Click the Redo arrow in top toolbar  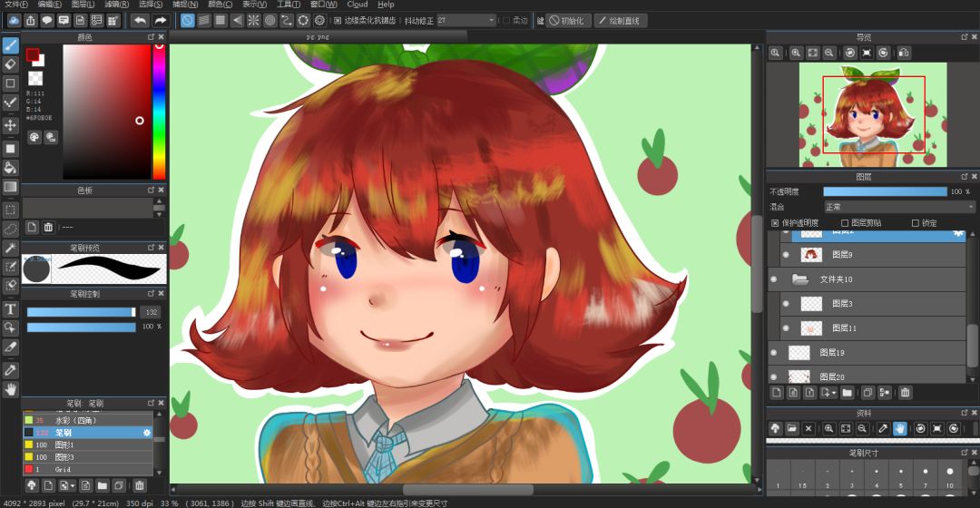(x=160, y=20)
